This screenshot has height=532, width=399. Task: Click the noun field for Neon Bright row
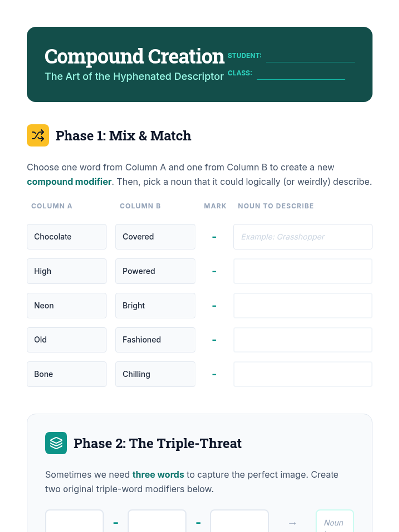(x=303, y=305)
